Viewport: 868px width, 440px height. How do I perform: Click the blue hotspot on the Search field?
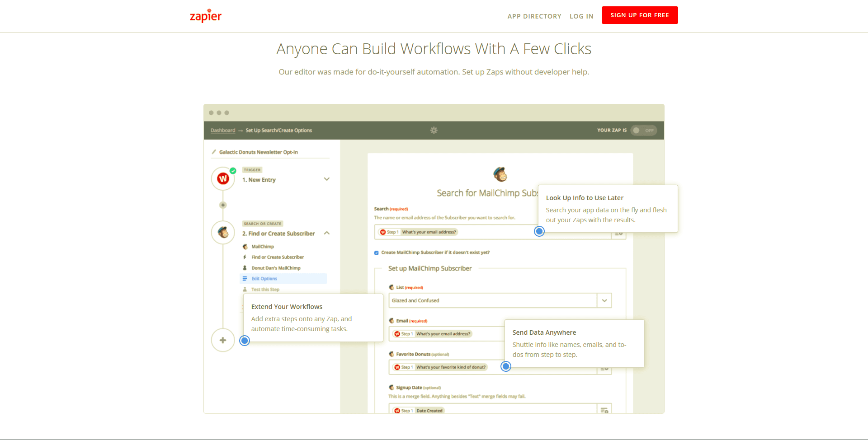(x=539, y=231)
